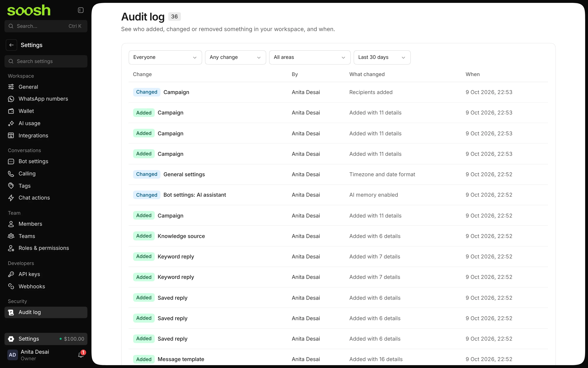This screenshot has width=588, height=368.
Task: Click the Settings gear icon at bottom
Action: tap(11, 339)
